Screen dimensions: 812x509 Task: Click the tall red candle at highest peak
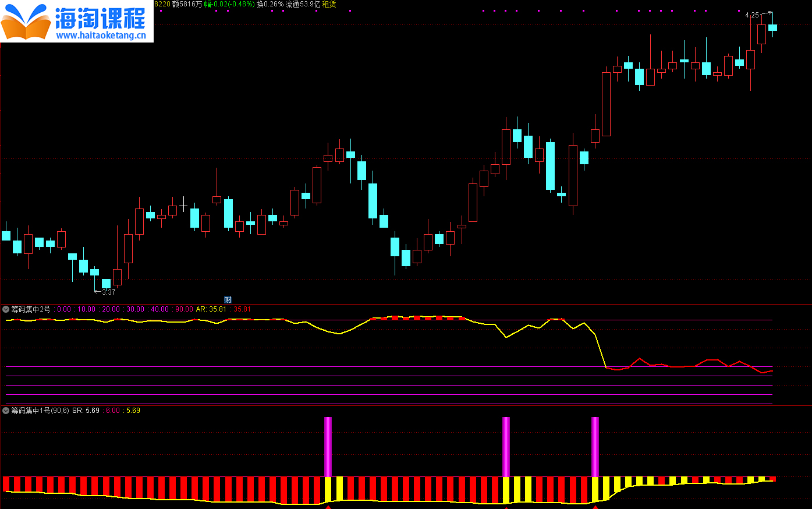pos(761,34)
